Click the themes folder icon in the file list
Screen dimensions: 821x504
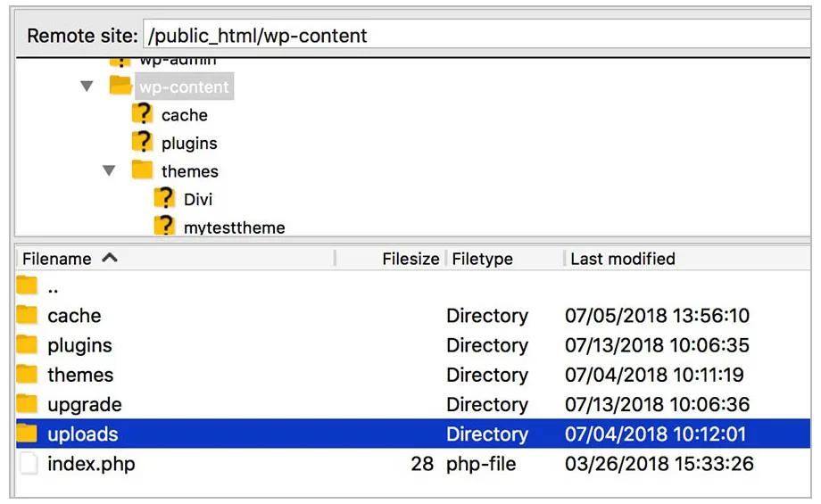point(27,374)
